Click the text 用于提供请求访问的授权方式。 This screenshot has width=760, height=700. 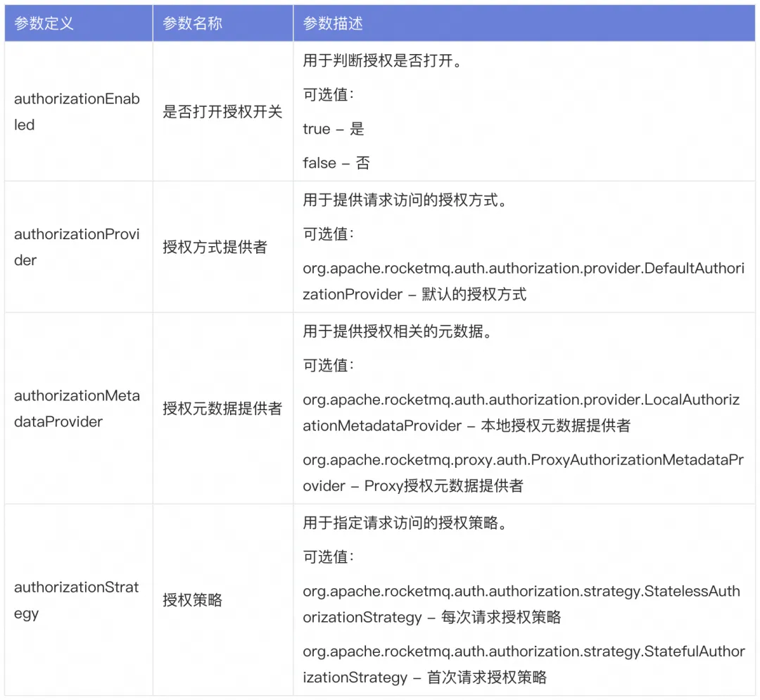(405, 200)
